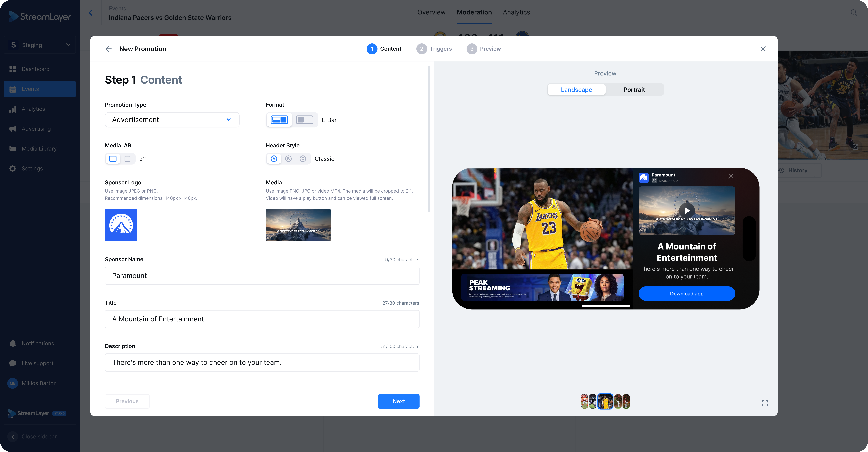Image resolution: width=868 pixels, height=452 pixels.
Task: Select the square Media IAB option
Action: pyautogui.click(x=127, y=159)
